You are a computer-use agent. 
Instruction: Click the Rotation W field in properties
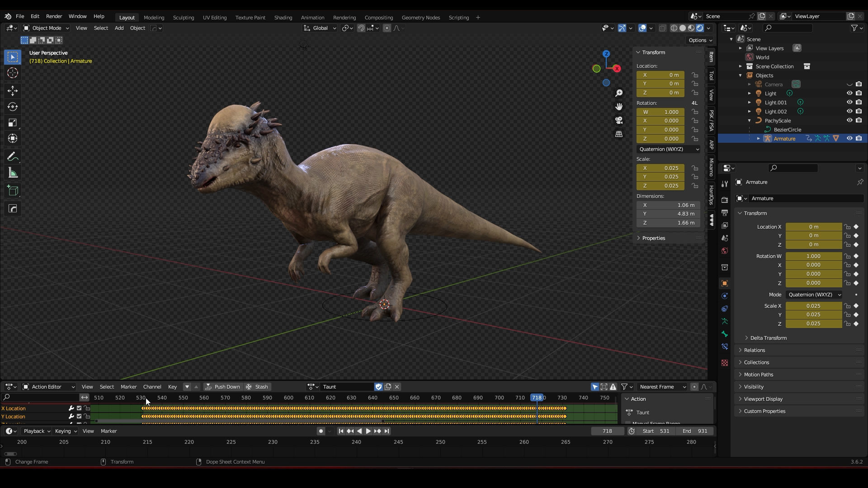point(813,256)
